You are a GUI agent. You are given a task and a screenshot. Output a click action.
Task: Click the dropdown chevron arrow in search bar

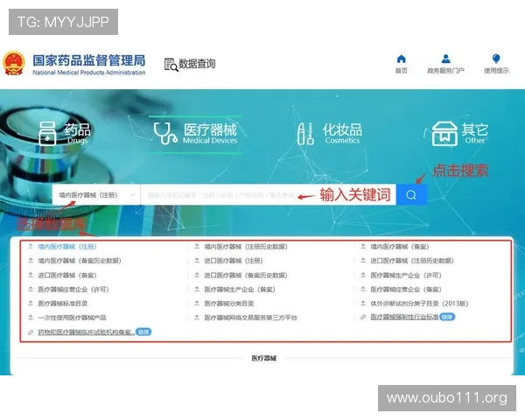pos(133,195)
